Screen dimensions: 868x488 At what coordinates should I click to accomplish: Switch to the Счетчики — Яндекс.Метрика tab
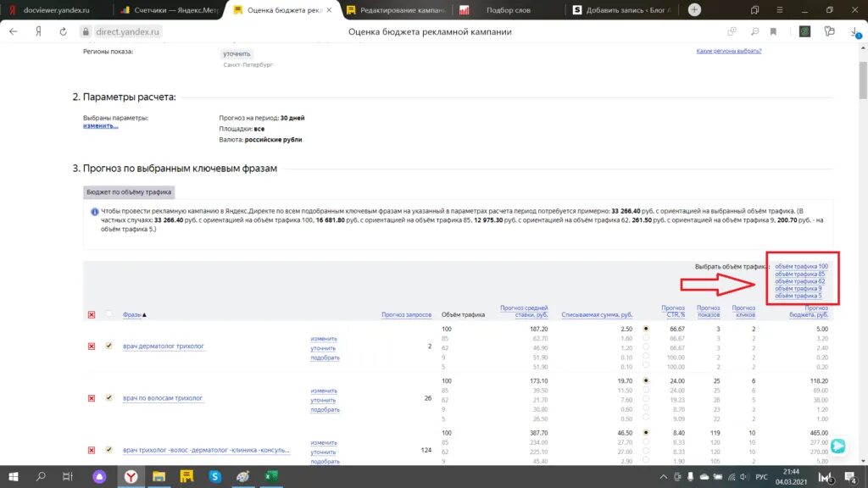click(169, 10)
